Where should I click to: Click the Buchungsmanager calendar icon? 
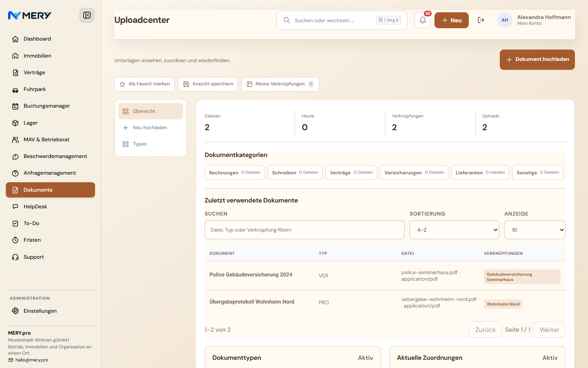tap(15, 106)
